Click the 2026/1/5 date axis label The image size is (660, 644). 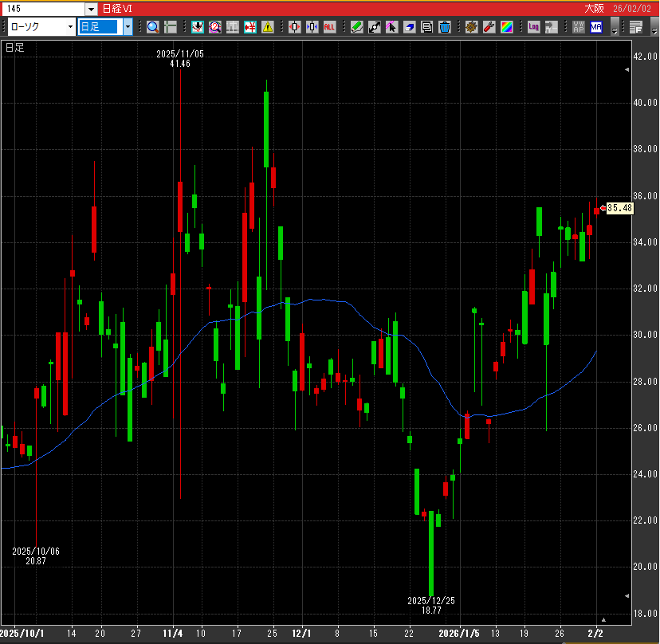pyautogui.click(x=459, y=634)
